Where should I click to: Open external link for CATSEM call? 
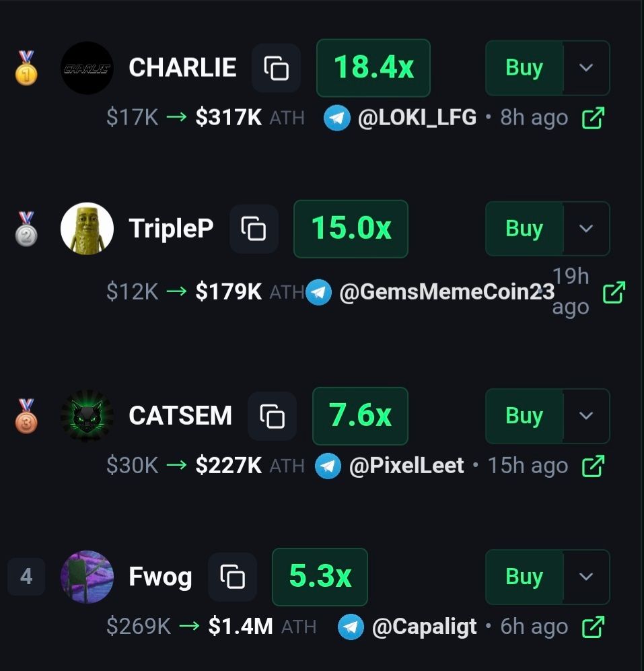click(x=593, y=466)
